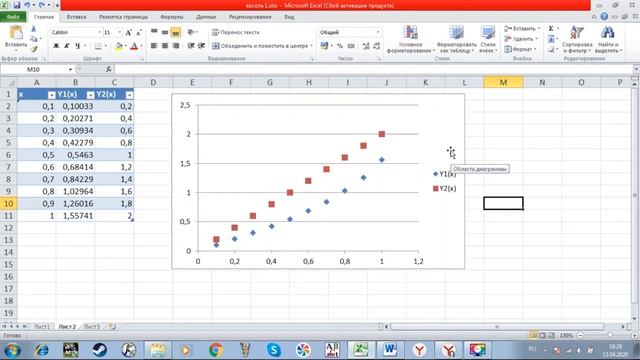
Task: Open Conditional Formatting (Условное форматирование) menu
Action: (x=411, y=39)
